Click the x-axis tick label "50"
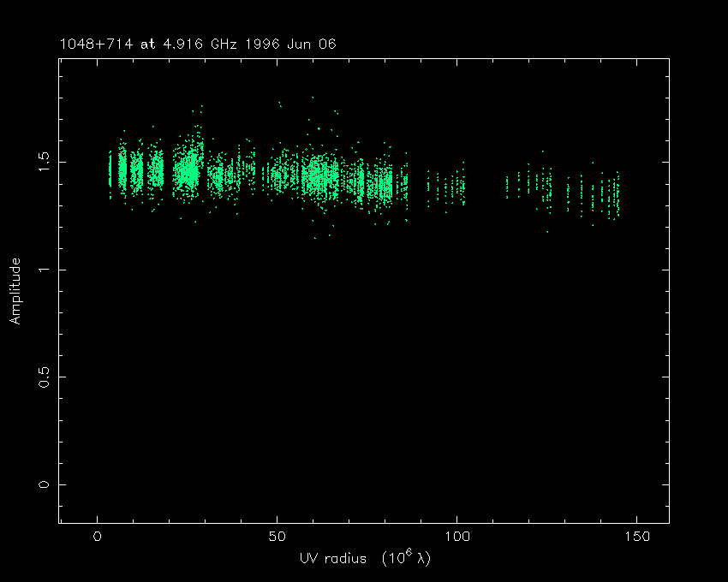728x582 pixels. (x=277, y=537)
